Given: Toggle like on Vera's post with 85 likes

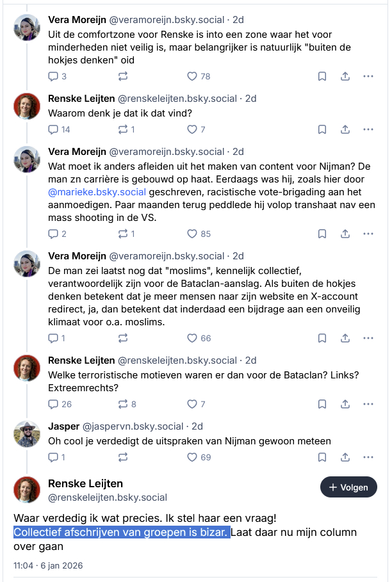Looking at the screenshot, I should tap(192, 234).
